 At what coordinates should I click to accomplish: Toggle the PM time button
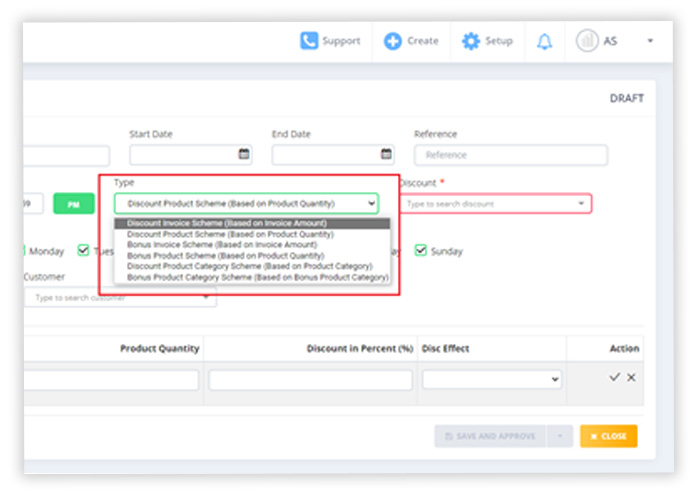tap(74, 204)
